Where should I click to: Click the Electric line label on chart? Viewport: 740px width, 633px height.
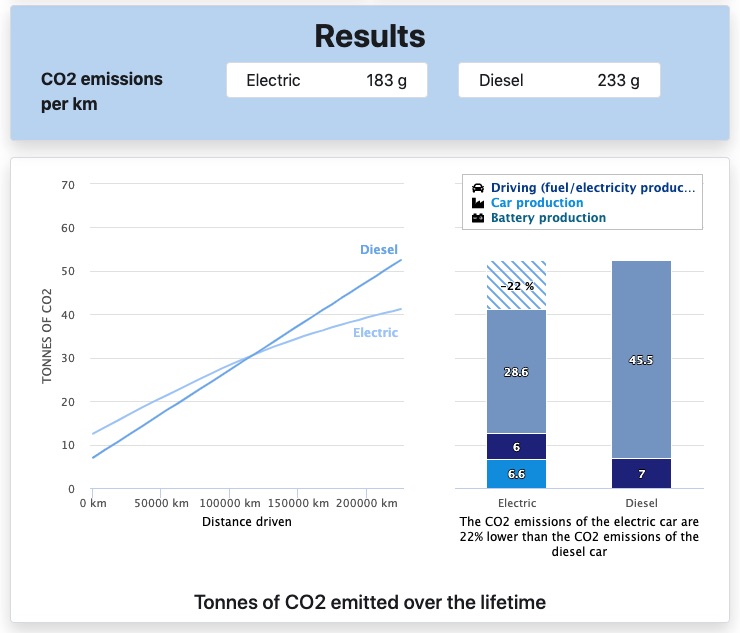(375, 332)
